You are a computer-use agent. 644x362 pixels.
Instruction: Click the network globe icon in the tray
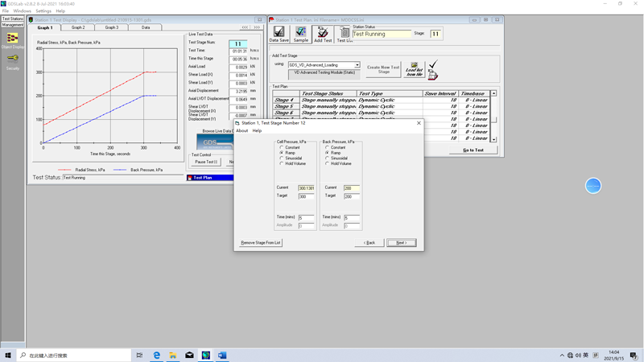(x=570, y=356)
